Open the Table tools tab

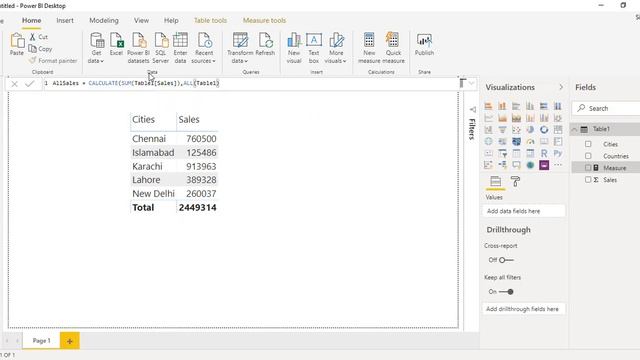coord(210,20)
